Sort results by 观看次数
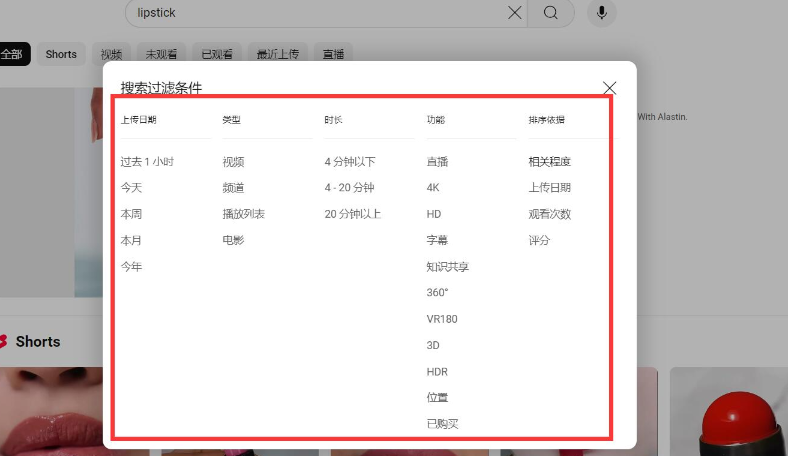788x456 pixels. point(550,214)
